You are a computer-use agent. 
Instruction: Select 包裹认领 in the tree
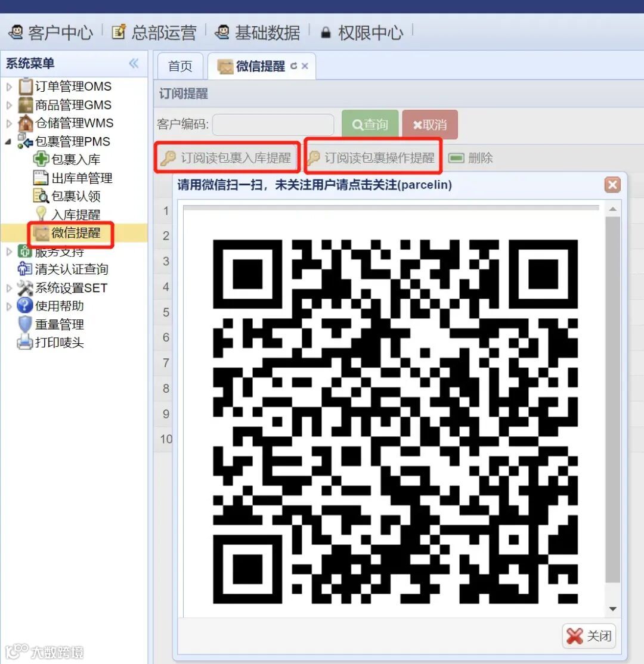pos(76,196)
